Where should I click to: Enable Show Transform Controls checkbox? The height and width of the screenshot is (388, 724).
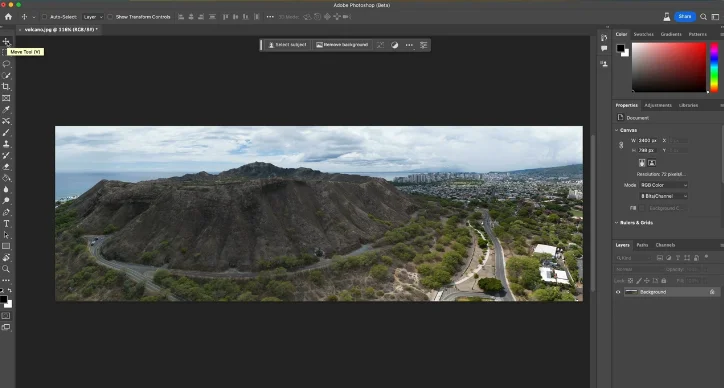click(110, 17)
